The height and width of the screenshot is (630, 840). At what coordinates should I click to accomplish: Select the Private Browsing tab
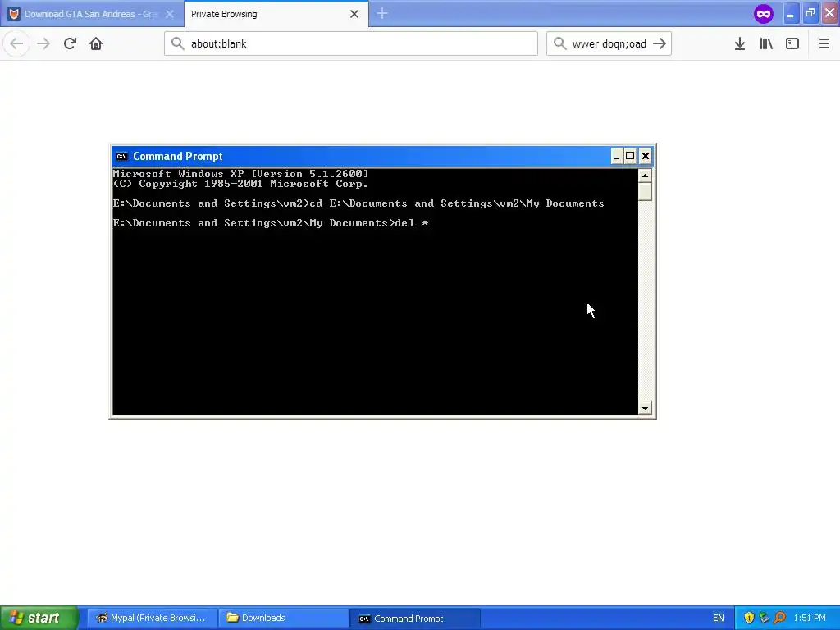tap(276, 14)
